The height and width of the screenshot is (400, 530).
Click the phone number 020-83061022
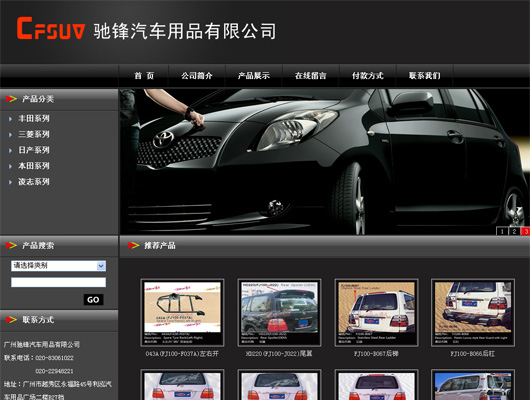(x=54, y=358)
